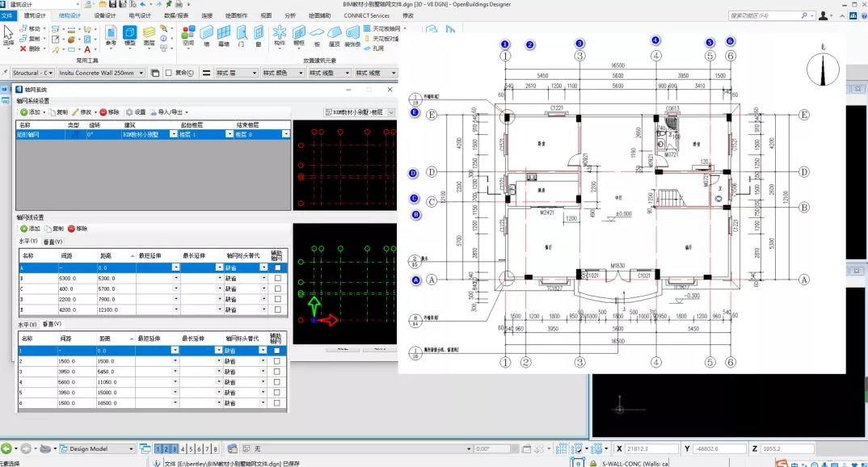Open the 文件 file menu
This screenshot has height=467, width=868.
tap(7, 15)
